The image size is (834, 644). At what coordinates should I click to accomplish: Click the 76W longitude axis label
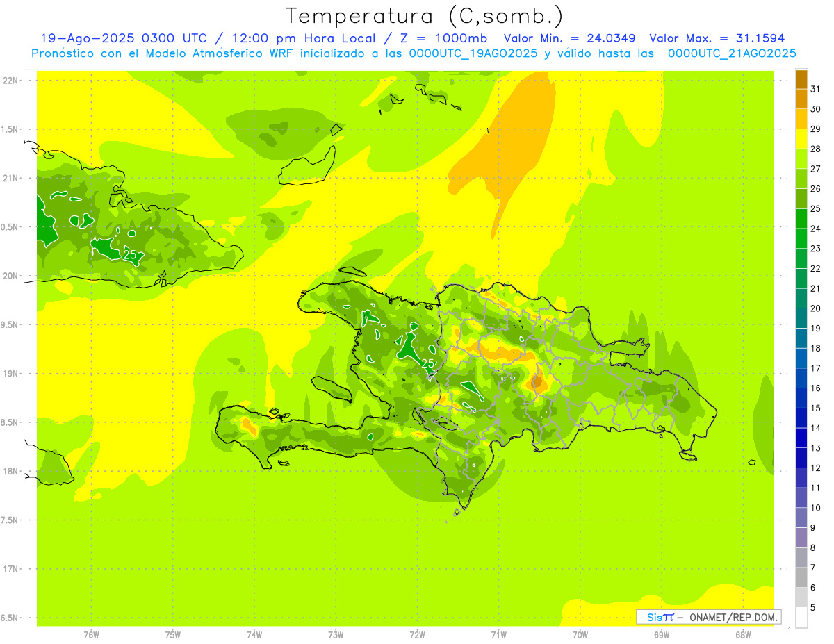(x=91, y=635)
